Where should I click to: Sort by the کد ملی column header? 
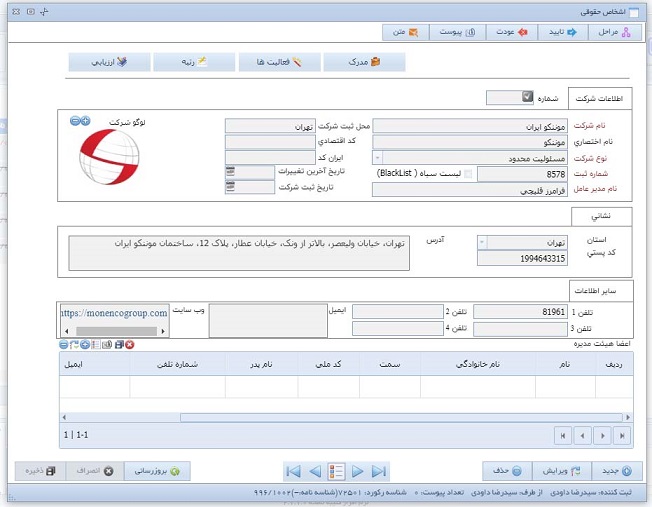pyautogui.click(x=328, y=364)
